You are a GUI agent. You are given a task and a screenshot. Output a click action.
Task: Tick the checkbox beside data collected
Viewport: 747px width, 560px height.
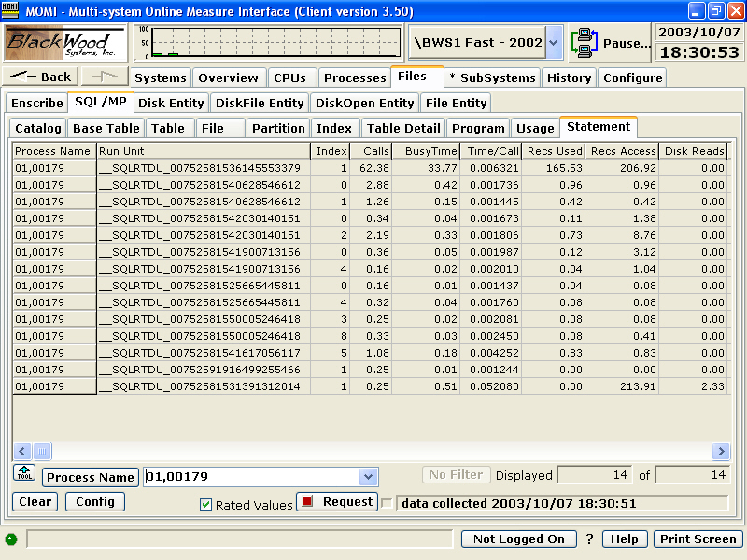point(387,503)
